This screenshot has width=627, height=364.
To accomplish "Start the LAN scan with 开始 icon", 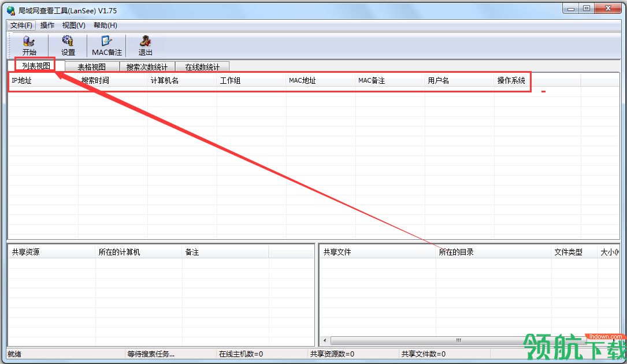I will click(29, 46).
